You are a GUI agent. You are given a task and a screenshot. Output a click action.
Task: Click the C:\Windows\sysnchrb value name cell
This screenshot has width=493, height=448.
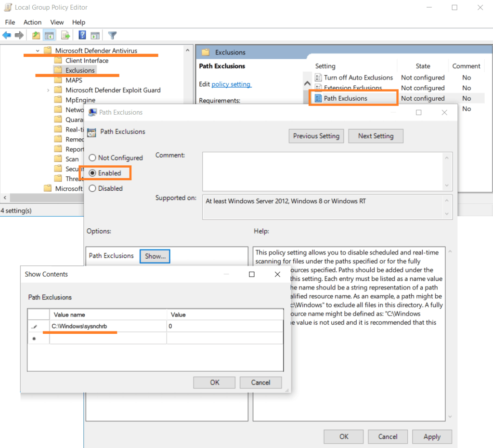pos(108,326)
